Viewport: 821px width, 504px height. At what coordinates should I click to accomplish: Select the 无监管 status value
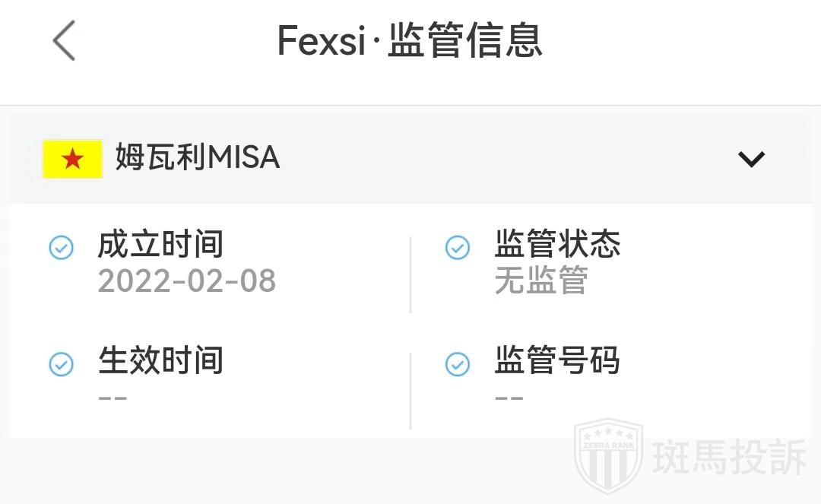(541, 281)
